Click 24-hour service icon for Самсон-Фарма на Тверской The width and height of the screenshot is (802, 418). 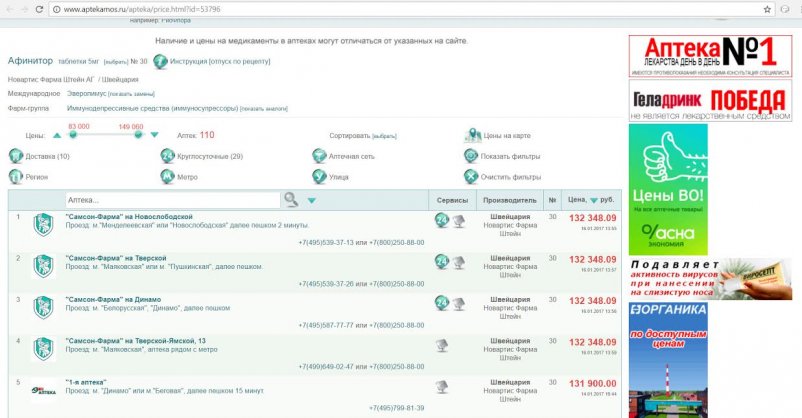click(442, 261)
